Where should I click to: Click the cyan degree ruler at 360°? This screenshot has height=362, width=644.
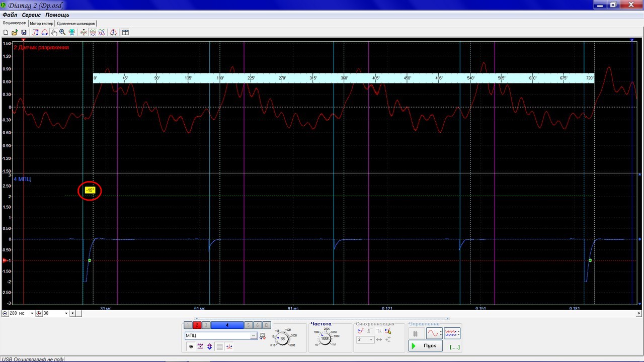click(x=344, y=78)
